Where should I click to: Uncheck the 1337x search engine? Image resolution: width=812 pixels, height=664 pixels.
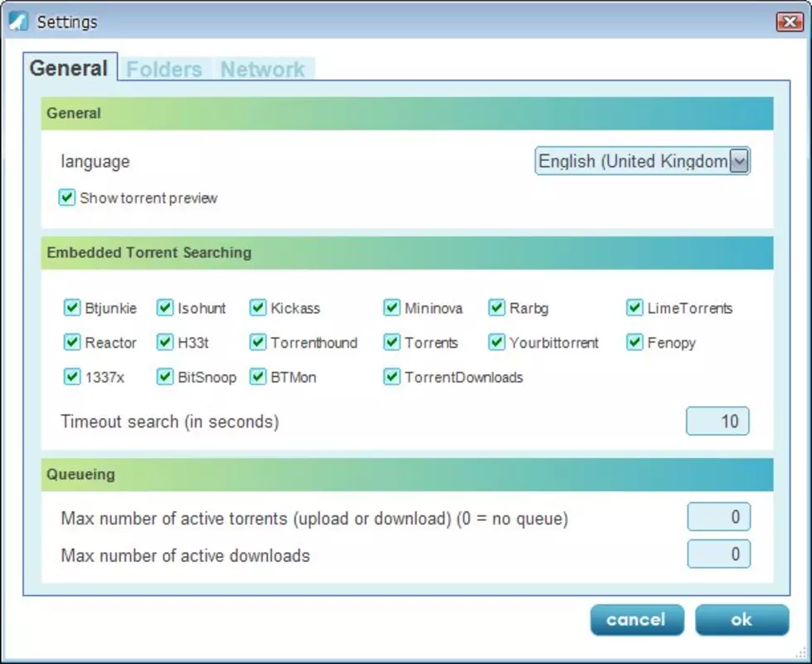72,376
